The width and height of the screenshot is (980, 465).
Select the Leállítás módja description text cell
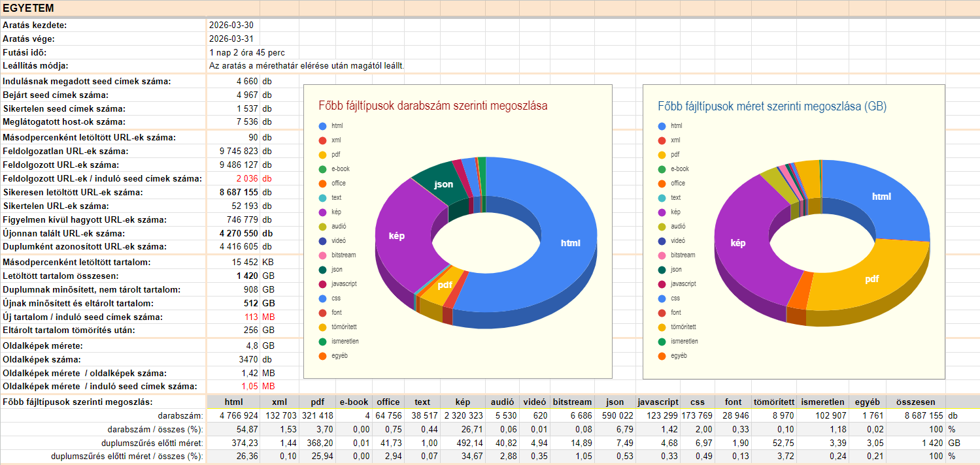(x=307, y=66)
